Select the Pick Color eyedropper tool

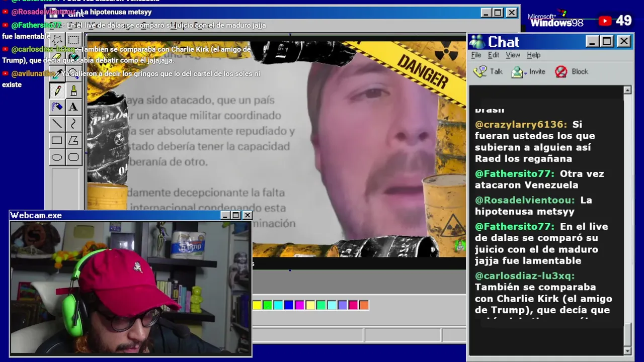[57, 73]
